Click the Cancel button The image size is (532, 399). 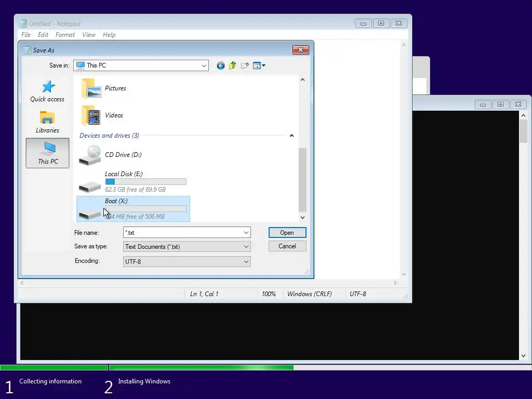pyautogui.click(x=287, y=246)
